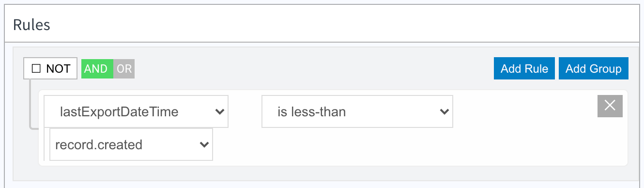
Task: Remove the rule with the X icon
Action: pyautogui.click(x=610, y=106)
